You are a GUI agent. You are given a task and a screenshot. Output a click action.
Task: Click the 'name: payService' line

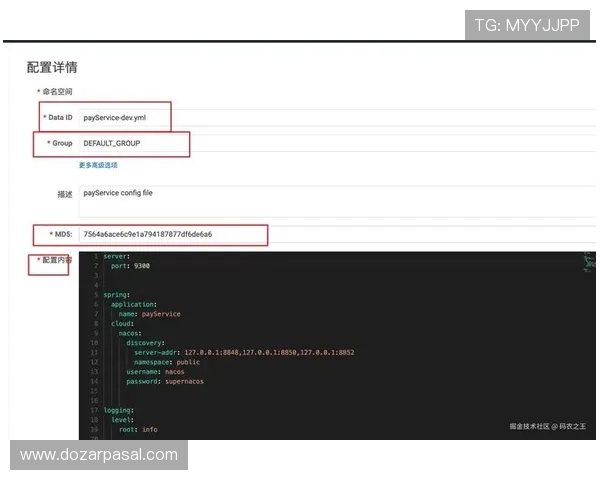point(150,314)
